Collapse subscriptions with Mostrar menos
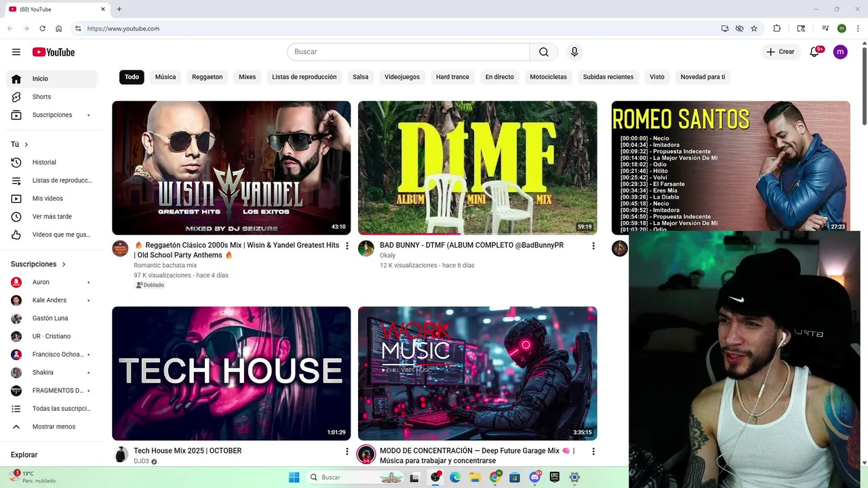 [x=52, y=427]
